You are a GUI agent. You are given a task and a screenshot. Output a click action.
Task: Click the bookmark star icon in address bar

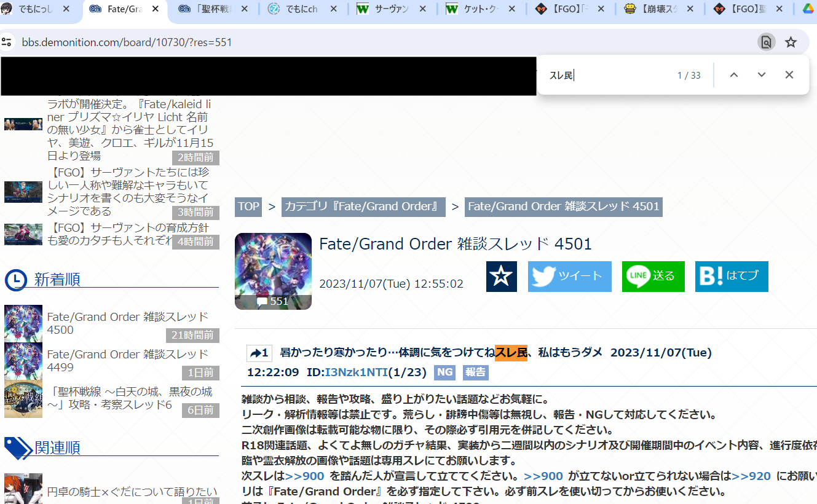(791, 42)
